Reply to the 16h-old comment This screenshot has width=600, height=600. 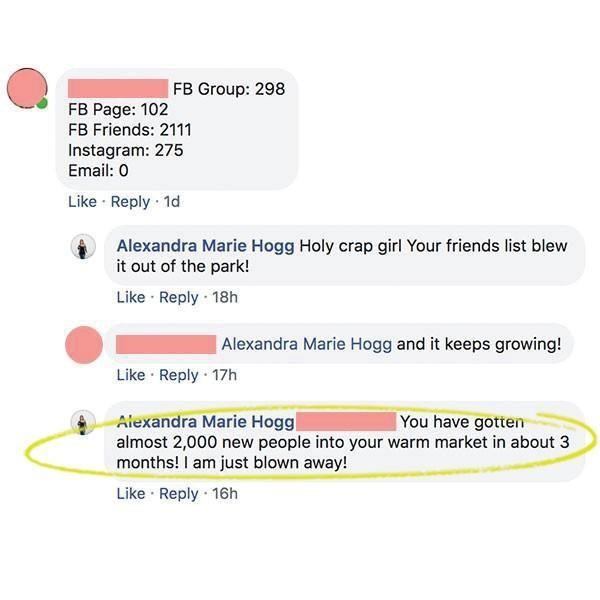179,494
